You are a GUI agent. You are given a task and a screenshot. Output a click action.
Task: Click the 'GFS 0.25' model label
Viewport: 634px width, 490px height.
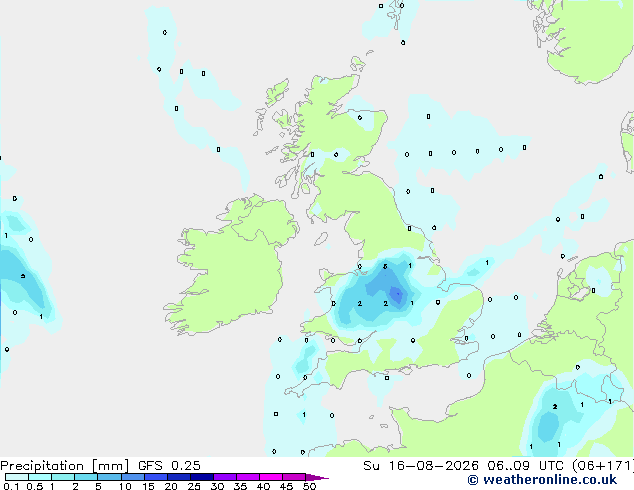(x=169, y=466)
